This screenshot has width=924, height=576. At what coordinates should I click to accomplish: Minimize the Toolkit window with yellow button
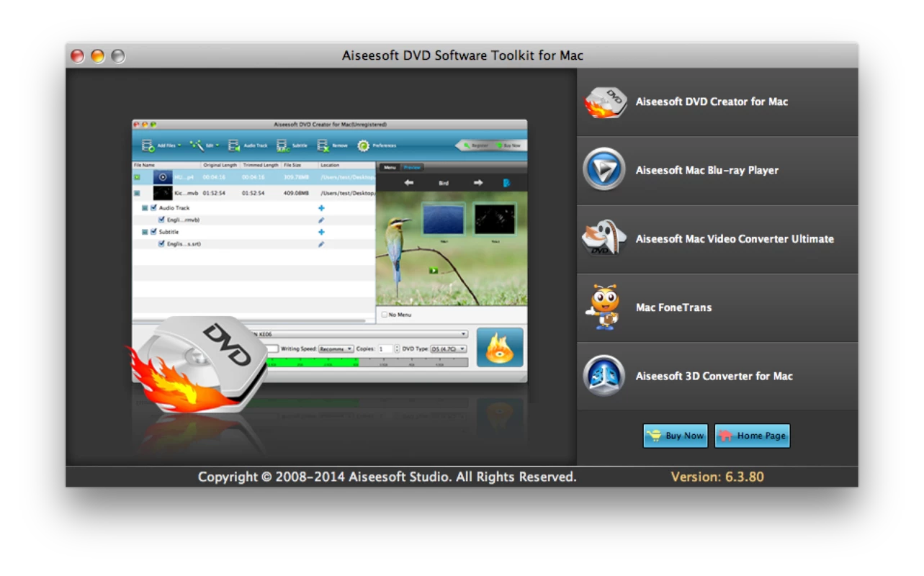click(x=98, y=55)
